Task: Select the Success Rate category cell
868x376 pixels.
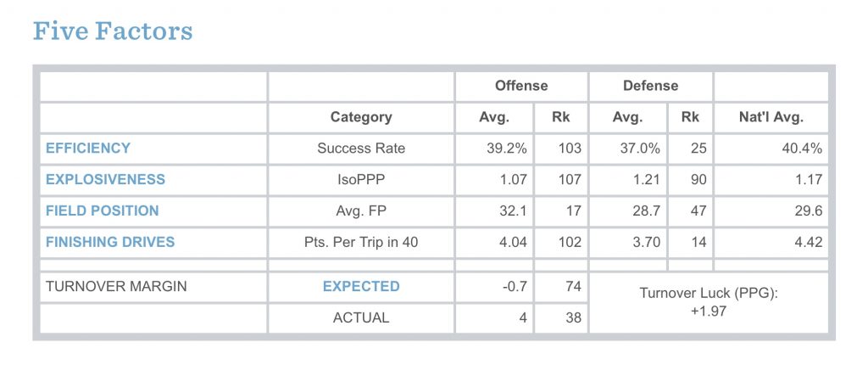Action: [361, 148]
